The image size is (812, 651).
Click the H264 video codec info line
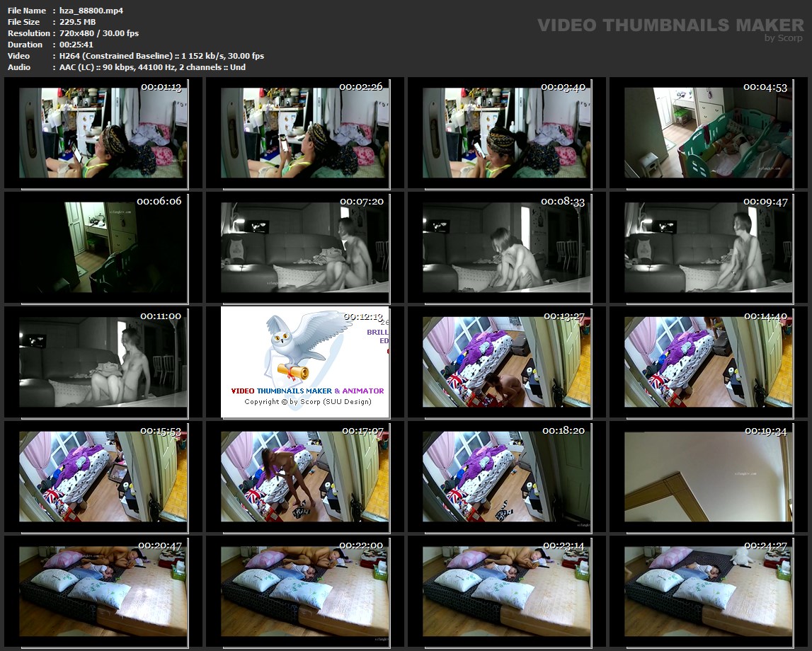pos(161,56)
